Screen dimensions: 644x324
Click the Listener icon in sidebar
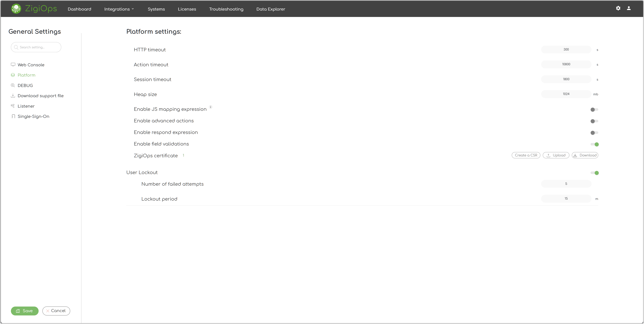pos(13,106)
